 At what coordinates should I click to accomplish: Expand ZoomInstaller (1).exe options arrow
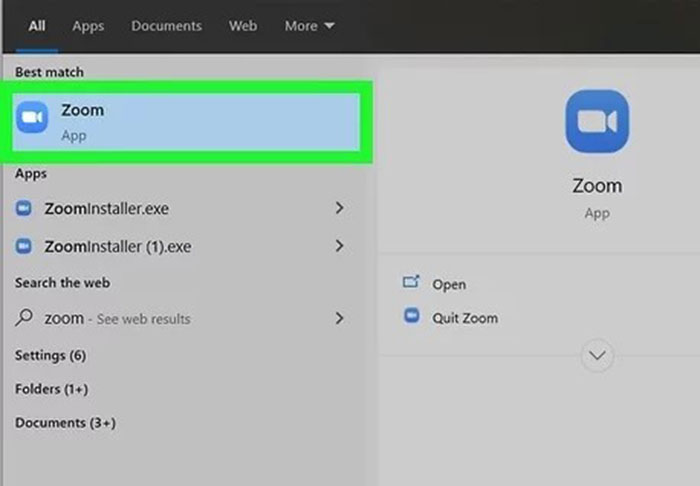(339, 246)
